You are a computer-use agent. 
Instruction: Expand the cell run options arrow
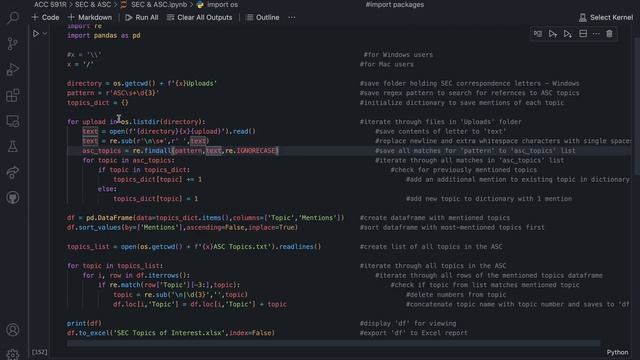[x=45, y=34]
